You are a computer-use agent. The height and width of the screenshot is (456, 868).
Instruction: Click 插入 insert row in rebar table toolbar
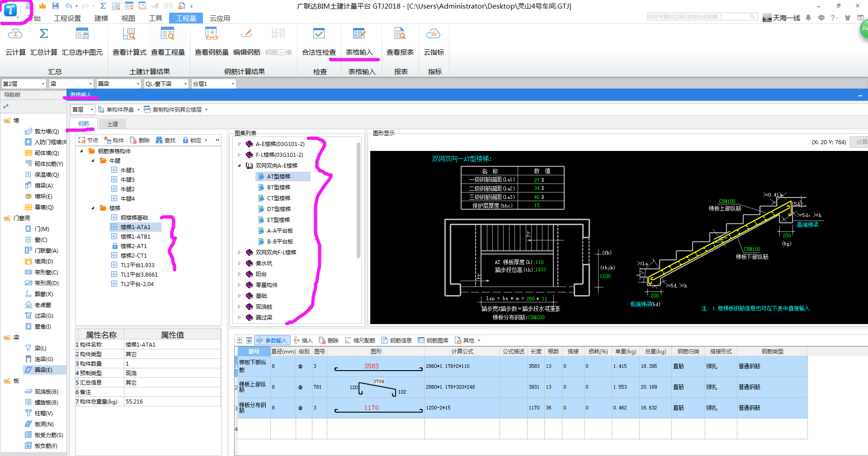[x=303, y=340]
